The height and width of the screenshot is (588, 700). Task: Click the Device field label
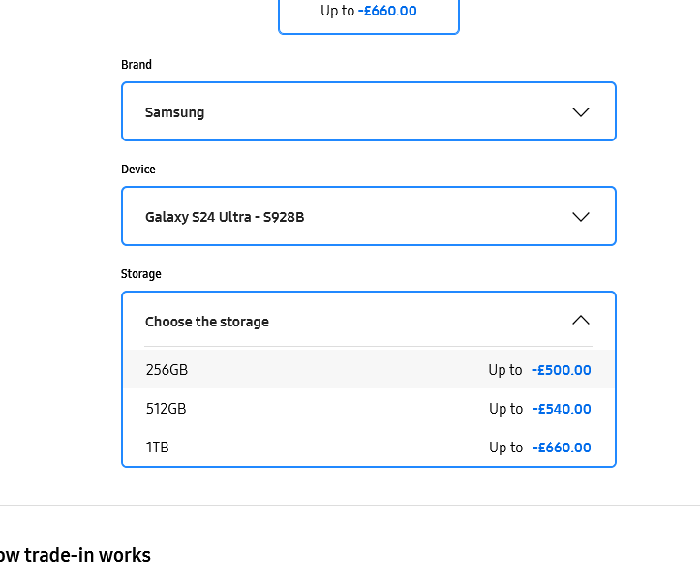coord(138,170)
